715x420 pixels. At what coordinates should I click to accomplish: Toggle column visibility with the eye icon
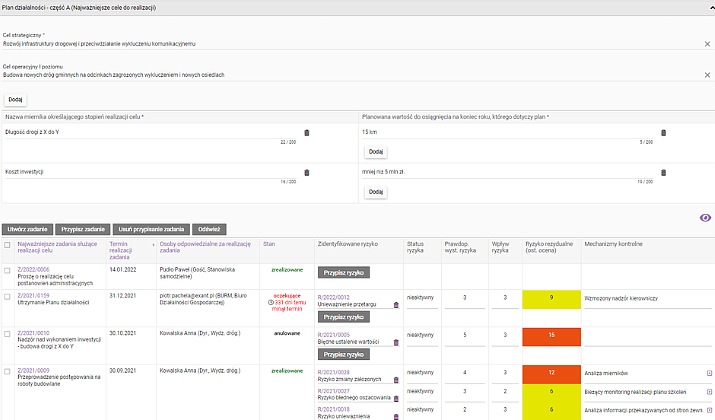(705, 217)
